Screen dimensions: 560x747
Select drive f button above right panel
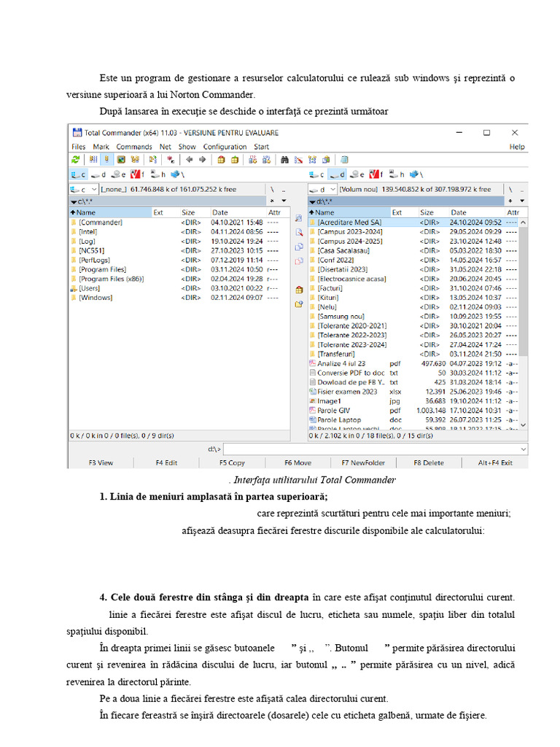[376, 175]
